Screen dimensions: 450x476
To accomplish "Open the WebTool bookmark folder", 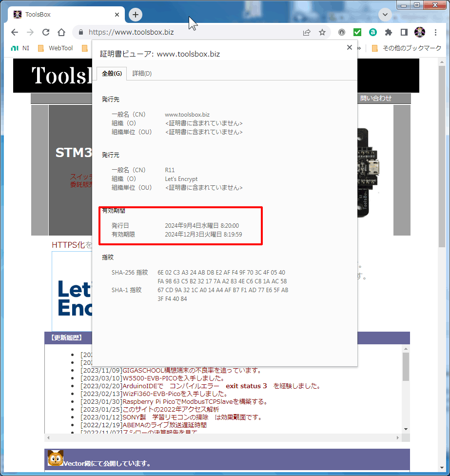I will [x=56, y=48].
